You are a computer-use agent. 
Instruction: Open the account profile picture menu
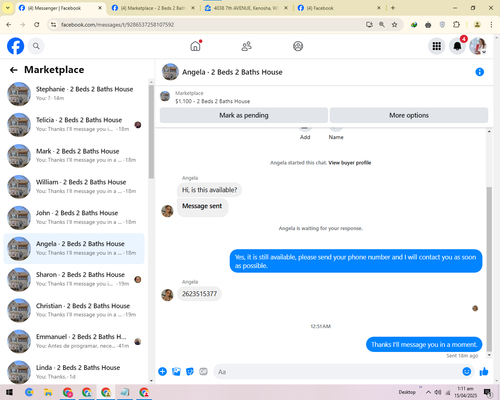478,46
